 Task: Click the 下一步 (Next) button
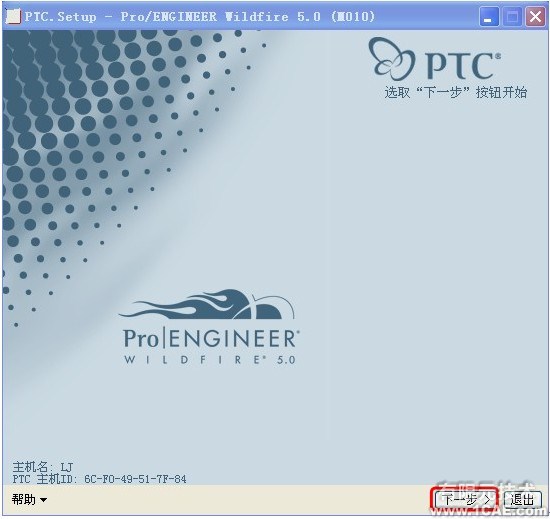(x=464, y=499)
